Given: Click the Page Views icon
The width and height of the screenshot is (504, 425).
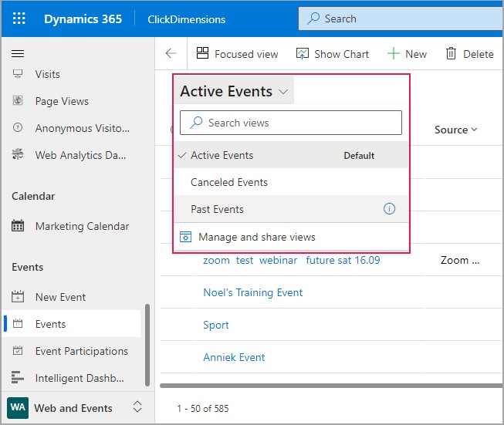Looking at the screenshot, I should [18, 100].
